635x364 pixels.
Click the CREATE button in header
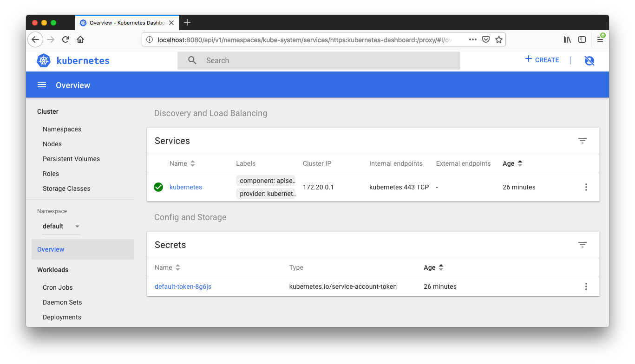(x=542, y=60)
